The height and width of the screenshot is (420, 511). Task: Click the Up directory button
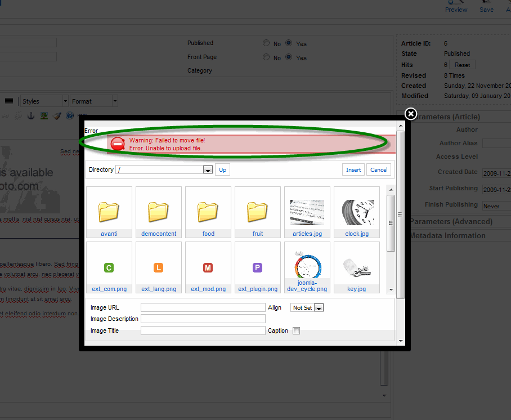coord(223,169)
